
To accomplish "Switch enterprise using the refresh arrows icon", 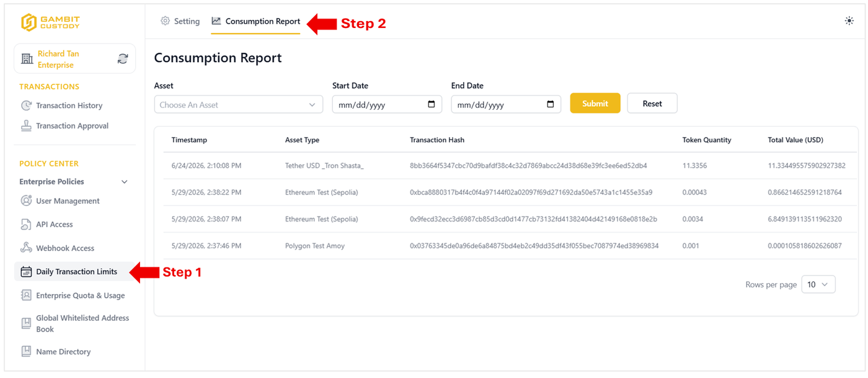I will (123, 59).
